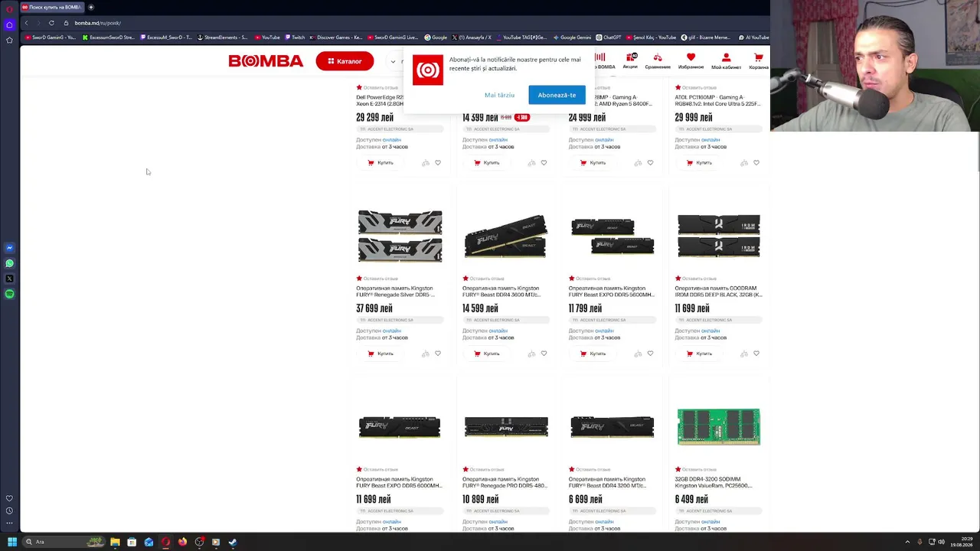
Task: Open the sidebar bookmarks star icon
Action: 9,40
